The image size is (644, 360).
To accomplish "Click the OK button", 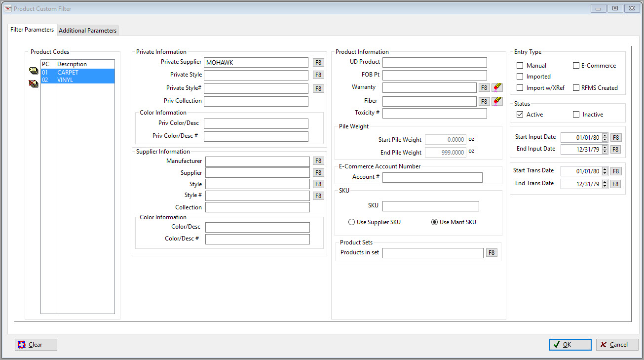I will click(570, 345).
